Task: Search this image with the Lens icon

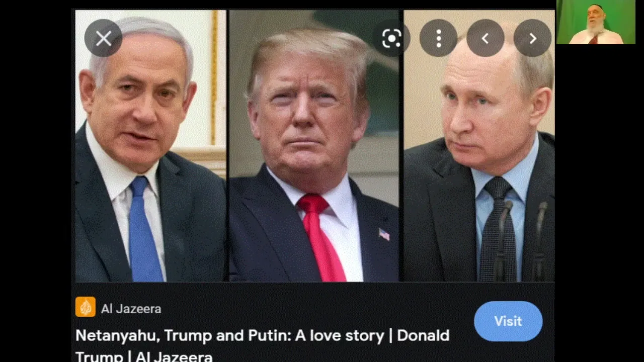Action: pos(391,38)
